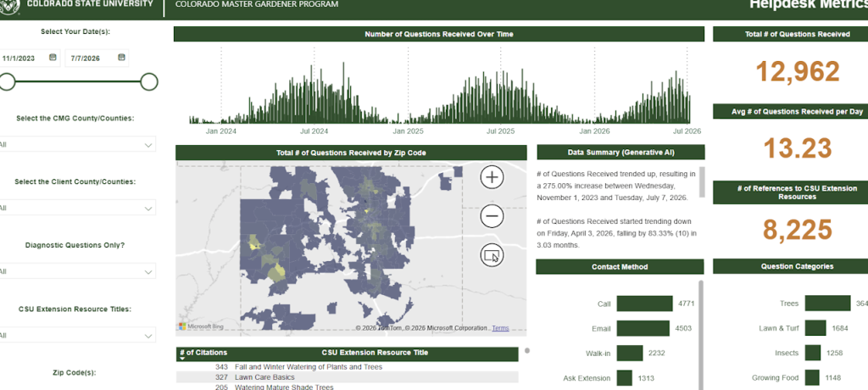This screenshot has height=390, width=868.
Task: Select the Growing Food category bar
Action: 812,378
